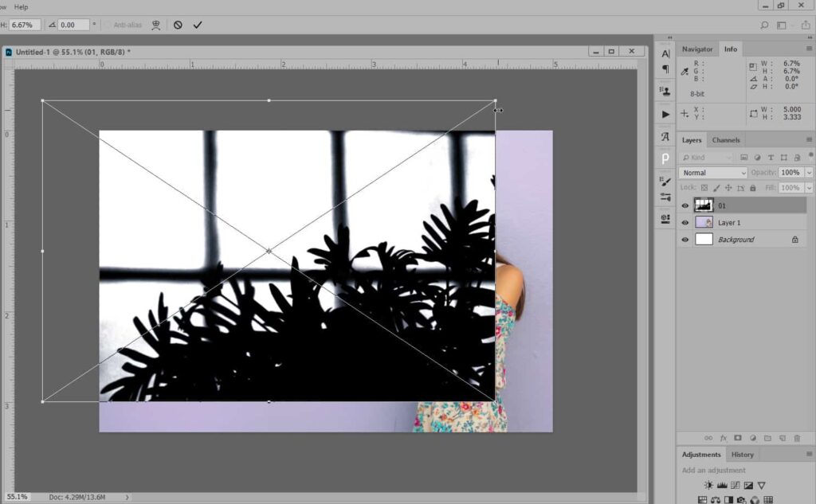
Task: Toggle Background layer visibility eye
Action: tap(685, 240)
